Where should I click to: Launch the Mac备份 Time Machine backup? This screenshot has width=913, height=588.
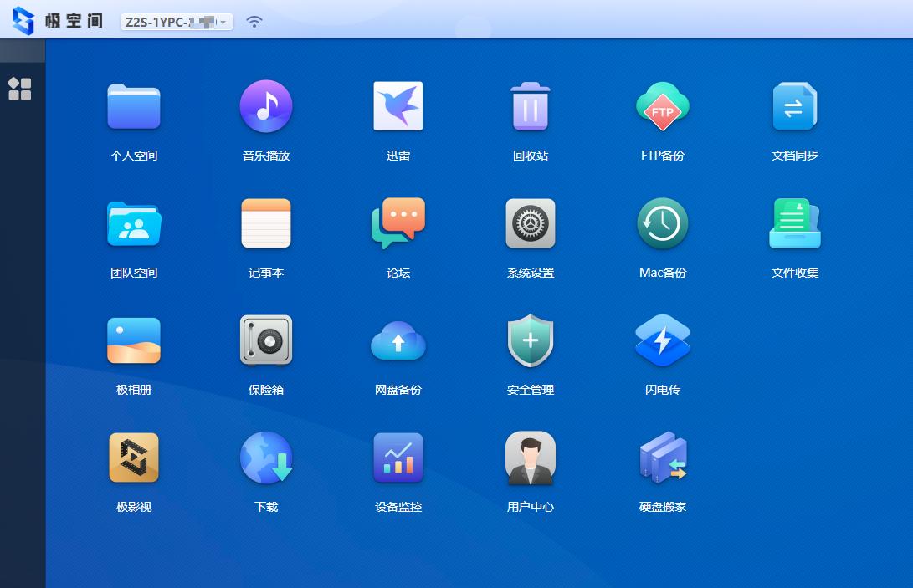tap(662, 224)
